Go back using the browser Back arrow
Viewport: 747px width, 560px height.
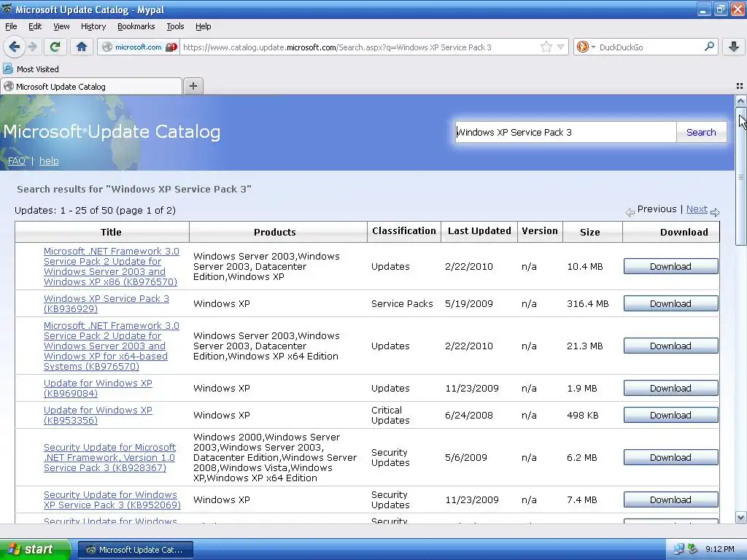(15, 47)
